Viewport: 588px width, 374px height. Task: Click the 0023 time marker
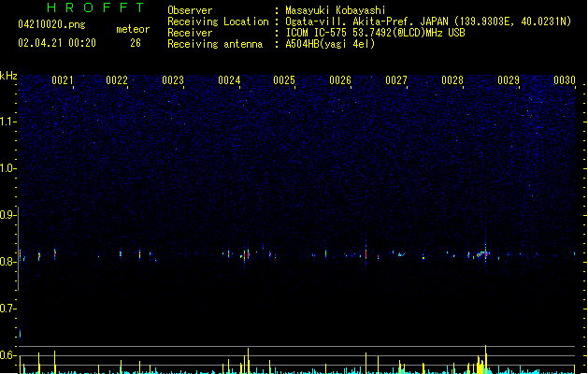pyautogui.click(x=173, y=80)
